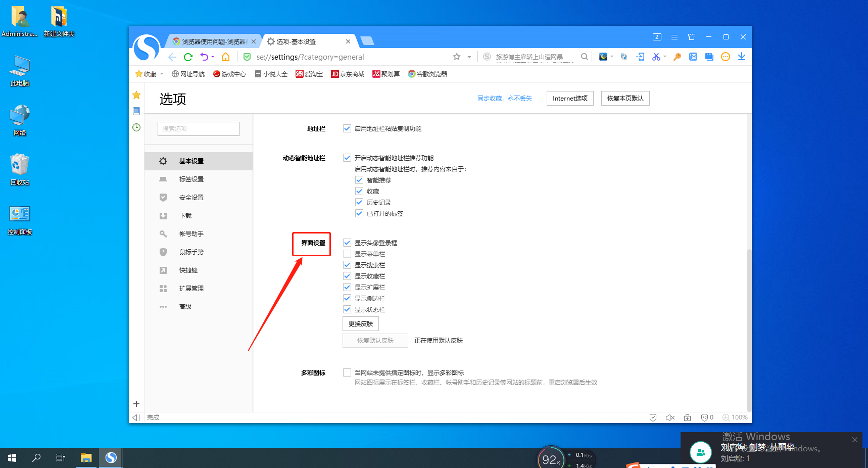Screen dimensions: 868x468
Task: Open the favorites star in the sidebar
Action: coord(136,95)
